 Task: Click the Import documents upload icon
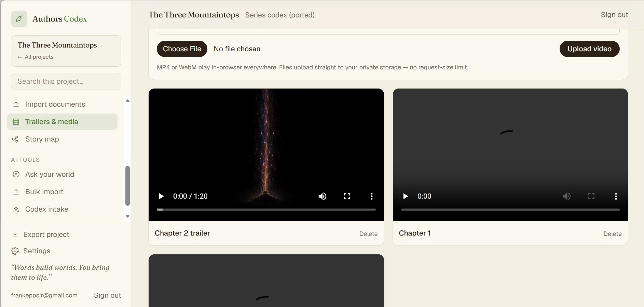pos(16,104)
